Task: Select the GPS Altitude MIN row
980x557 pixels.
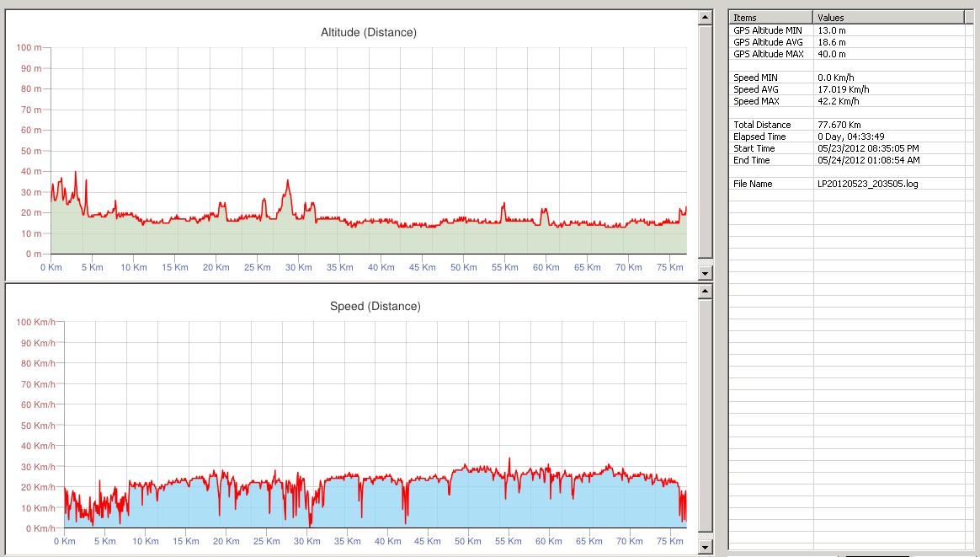Action: point(768,30)
